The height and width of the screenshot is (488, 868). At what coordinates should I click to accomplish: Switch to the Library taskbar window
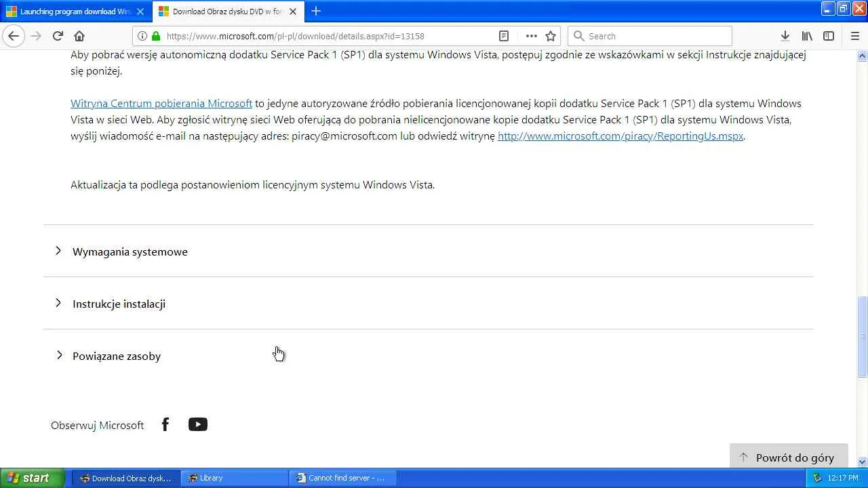(x=235, y=478)
